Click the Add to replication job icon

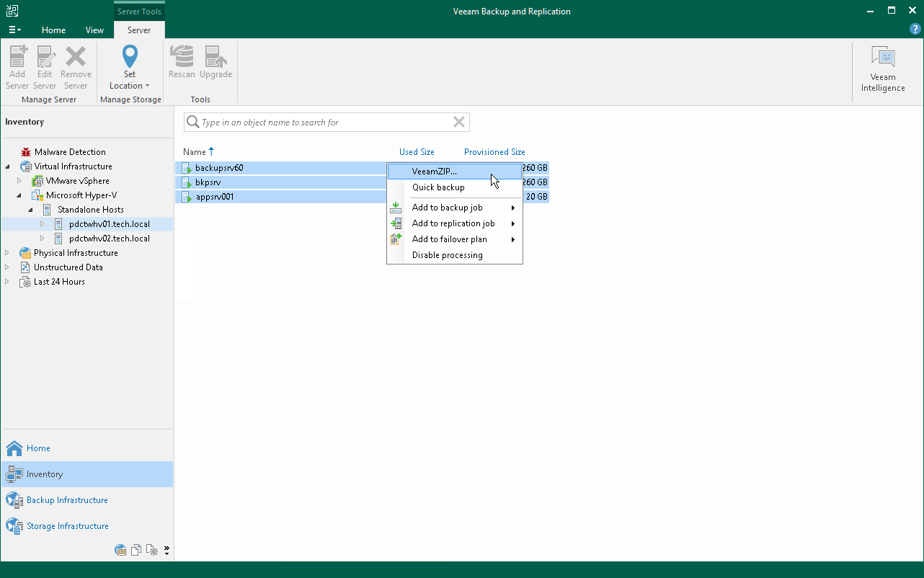pyautogui.click(x=396, y=223)
